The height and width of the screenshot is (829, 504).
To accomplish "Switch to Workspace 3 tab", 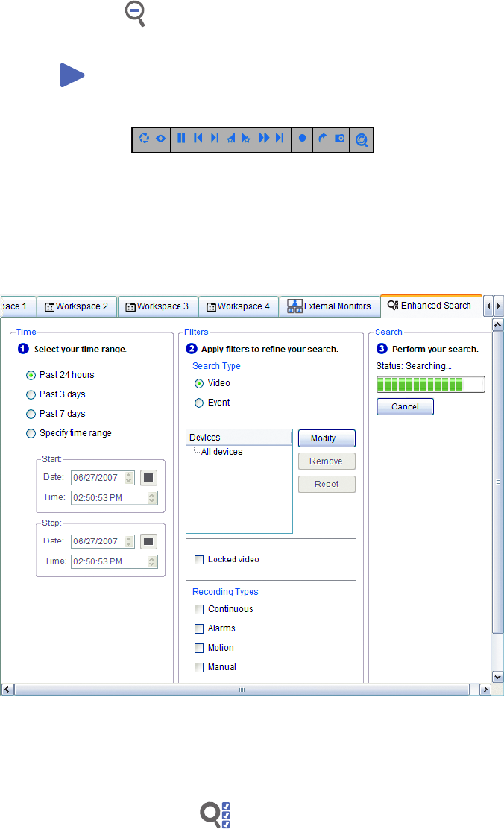I will tap(157, 306).
